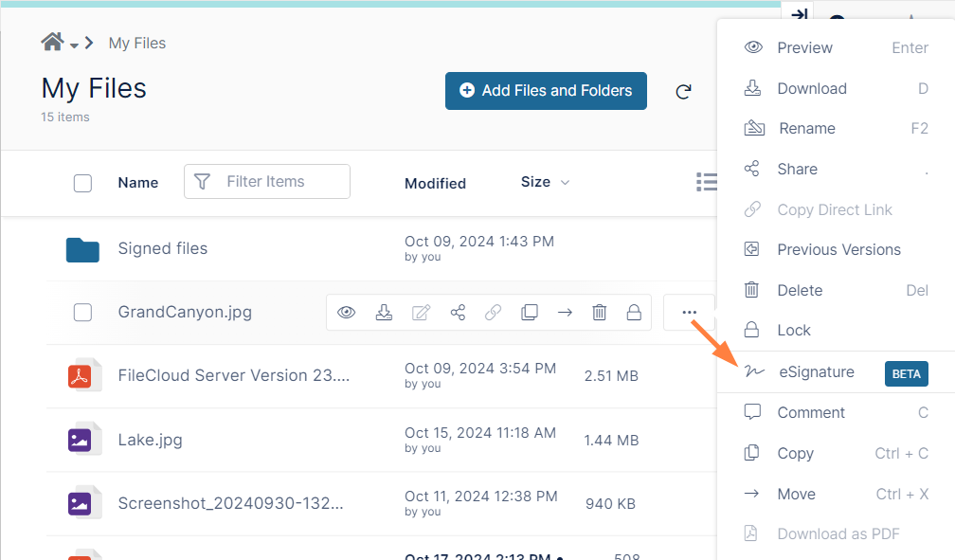
Task: Check the GrandCanyon.jpg row checkbox
Action: click(82, 312)
